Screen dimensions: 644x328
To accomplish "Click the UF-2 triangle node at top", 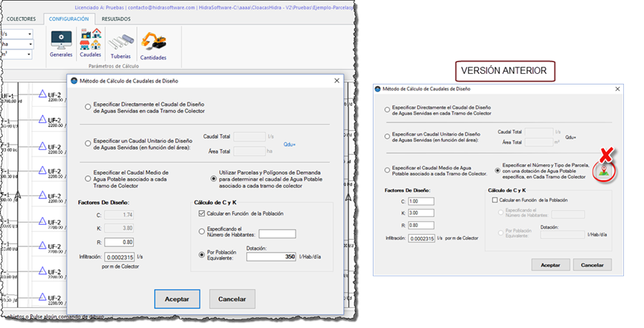I will point(42,93).
